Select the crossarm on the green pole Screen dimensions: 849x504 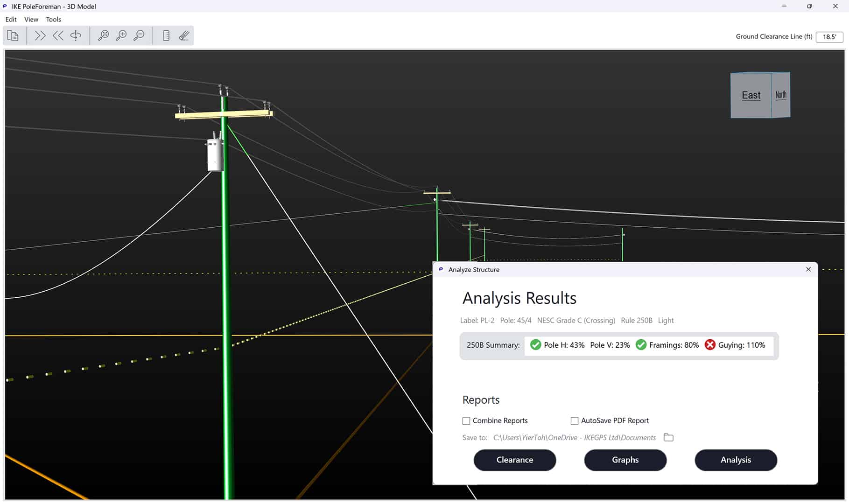coord(224,114)
